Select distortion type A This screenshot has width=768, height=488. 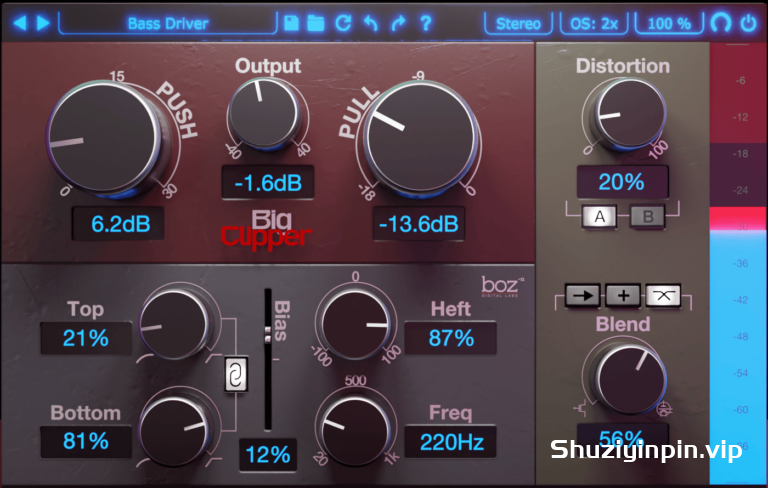(599, 216)
